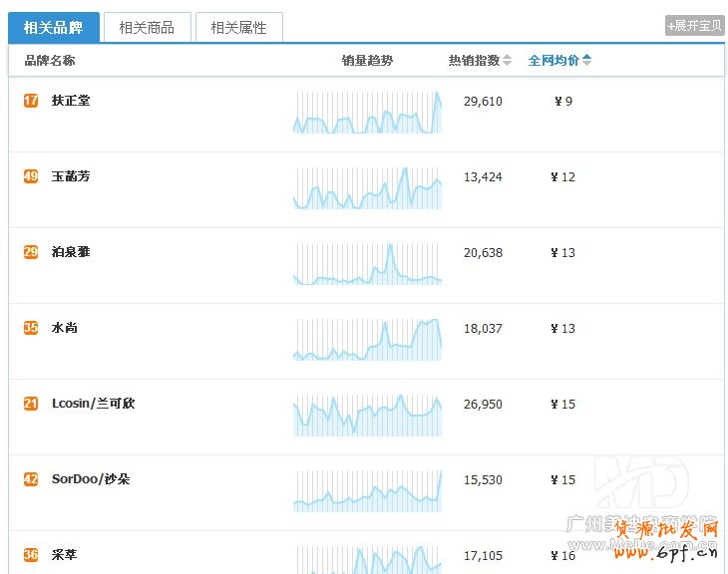This screenshot has height=574, width=728.
Task: Open the 相关商品 tab
Action: 148,27
